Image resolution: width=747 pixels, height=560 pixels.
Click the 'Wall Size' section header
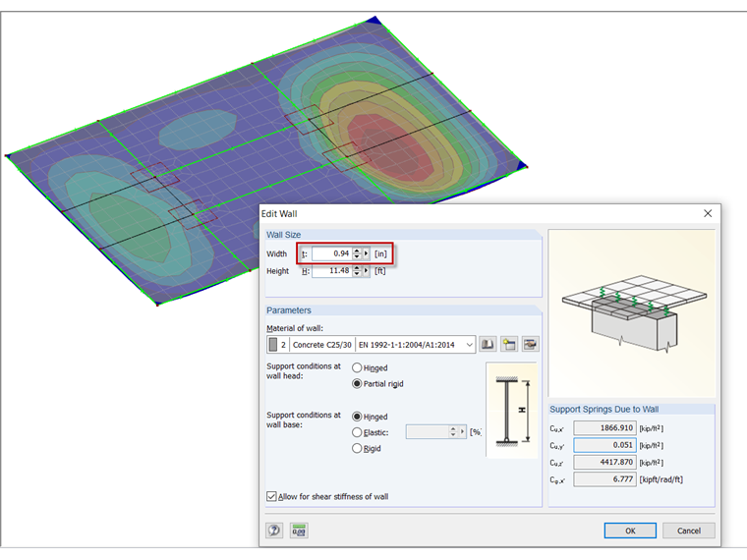(283, 235)
